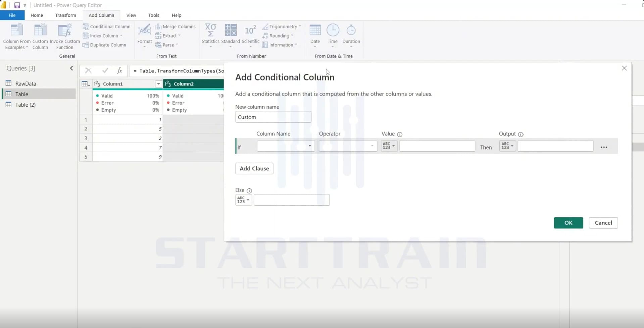Click the Add Clause button
Image resolution: width=644 pixels, height=328 pixels.
[254, 168]
